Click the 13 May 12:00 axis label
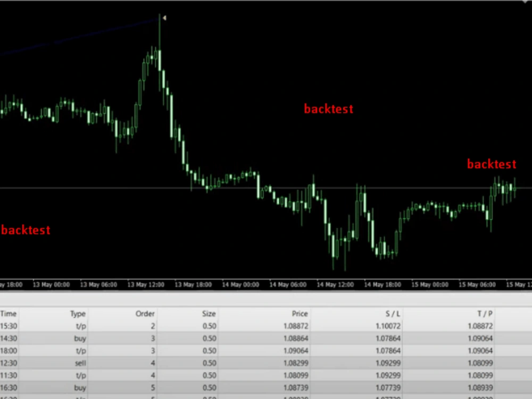The width and height of the screenshot is (532, 399). click(145, 284)
